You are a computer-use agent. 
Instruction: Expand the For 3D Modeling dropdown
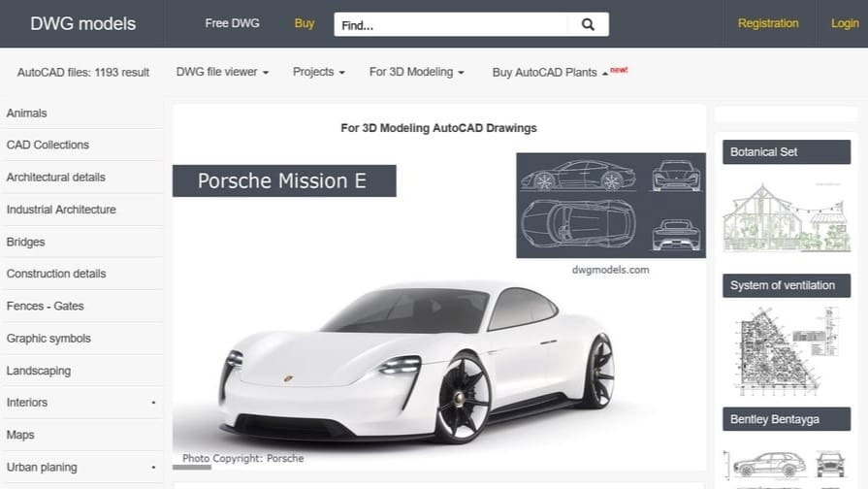tap(417, 72)
